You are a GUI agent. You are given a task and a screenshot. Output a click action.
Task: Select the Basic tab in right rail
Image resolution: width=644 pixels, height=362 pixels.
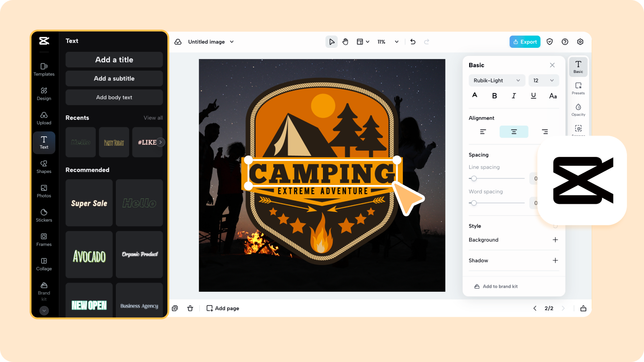(x=578, y=67)
